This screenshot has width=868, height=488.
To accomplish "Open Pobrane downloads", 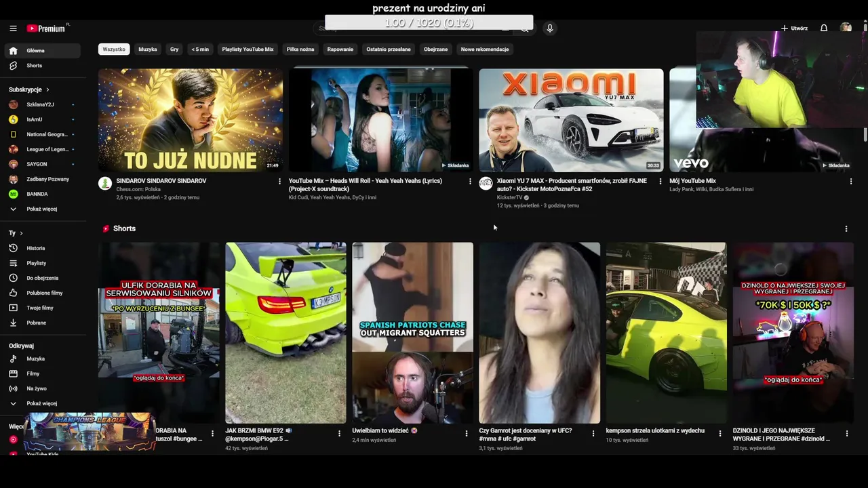I will pos(42,323).
